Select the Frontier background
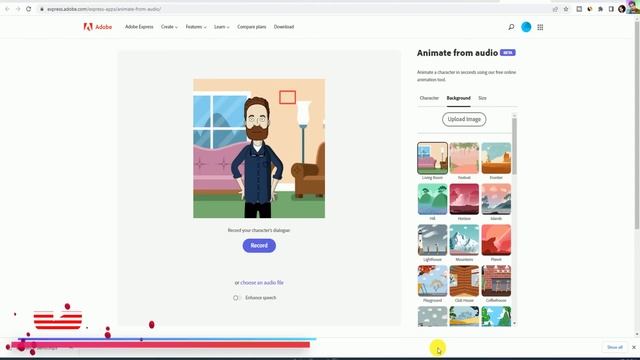This screenshot has height=360, width=640. point(496,158)
